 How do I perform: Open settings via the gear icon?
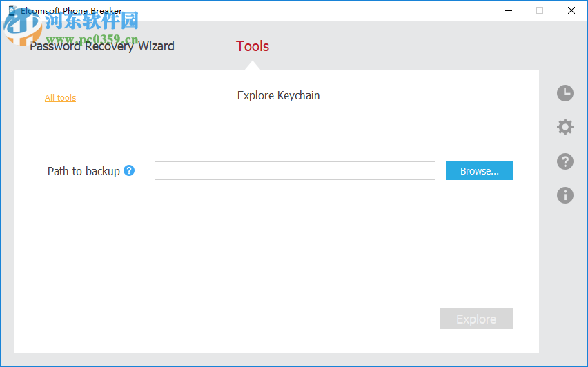point(565,127)
